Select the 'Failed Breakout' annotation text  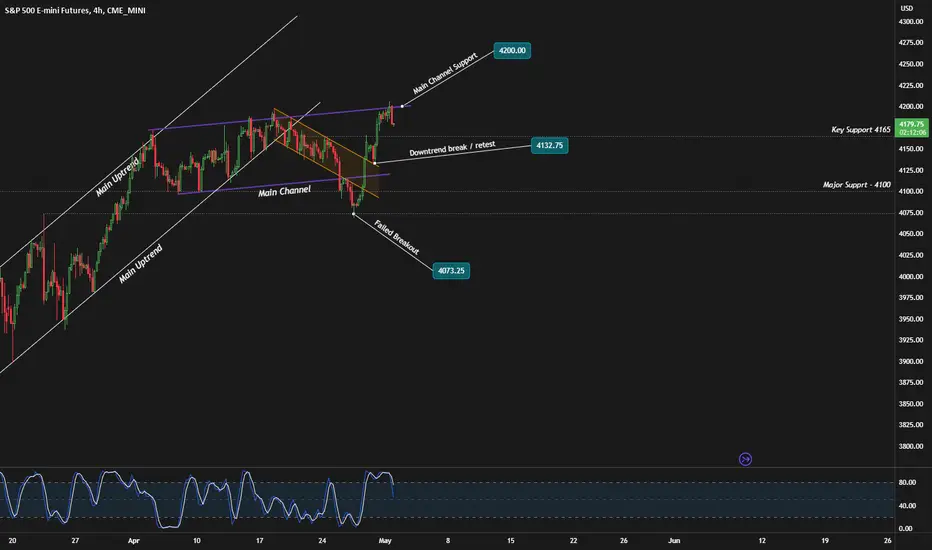[396, 237]
